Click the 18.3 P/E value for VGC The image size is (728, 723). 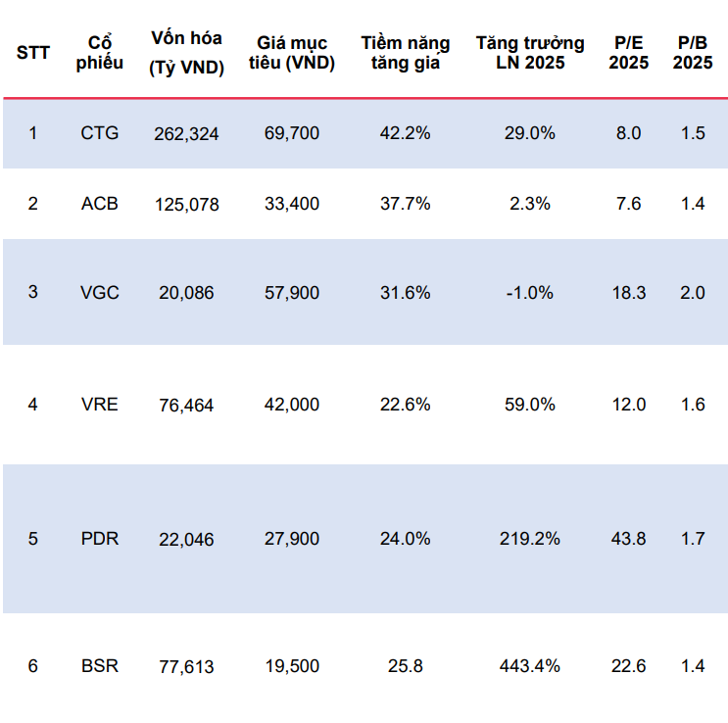coord(629,293)
